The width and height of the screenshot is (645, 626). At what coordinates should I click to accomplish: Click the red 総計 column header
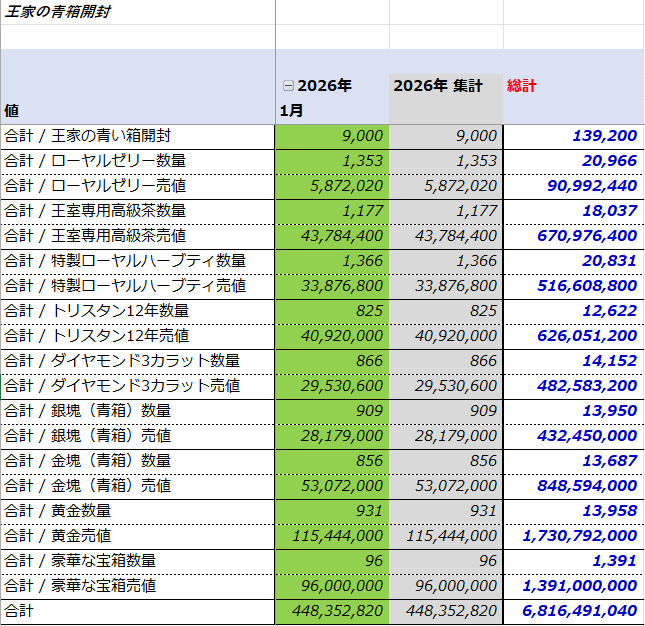[x=522, y=86]
